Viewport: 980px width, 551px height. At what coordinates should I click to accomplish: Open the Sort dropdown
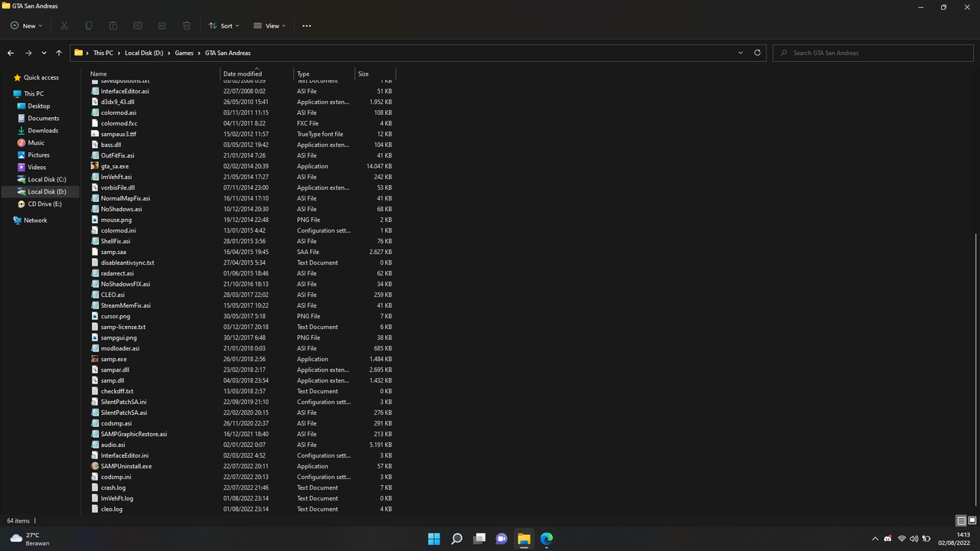[224, 26]
